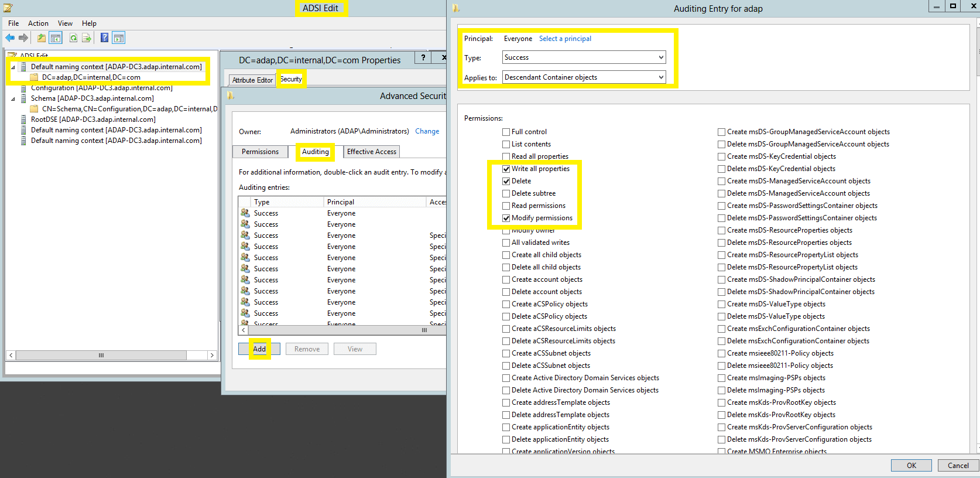980x478 pixels.
Task: Open the Applies to dropdown list
Action: [x=584, y=77]
